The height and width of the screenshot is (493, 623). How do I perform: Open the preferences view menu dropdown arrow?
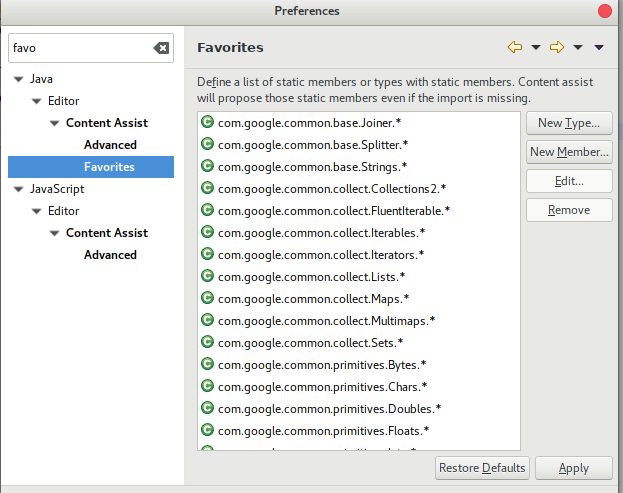point(599,48)
